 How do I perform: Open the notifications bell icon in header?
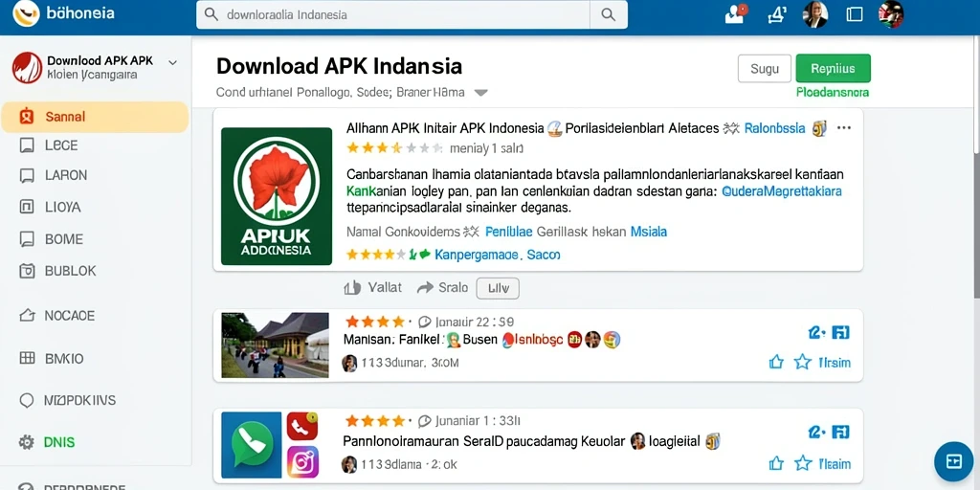[776, 13]
